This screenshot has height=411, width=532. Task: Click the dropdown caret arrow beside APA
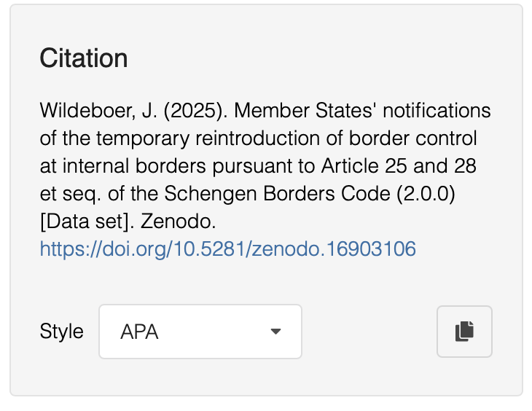275,332
